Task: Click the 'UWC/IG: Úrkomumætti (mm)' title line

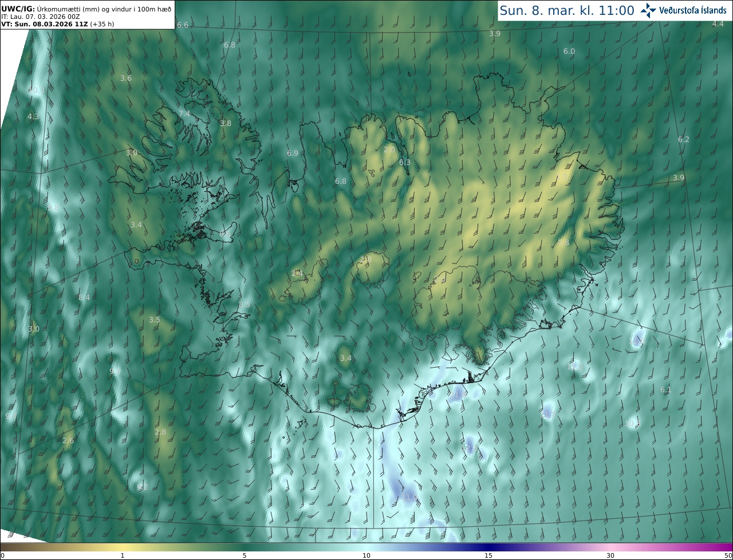Action: point(86,9)
